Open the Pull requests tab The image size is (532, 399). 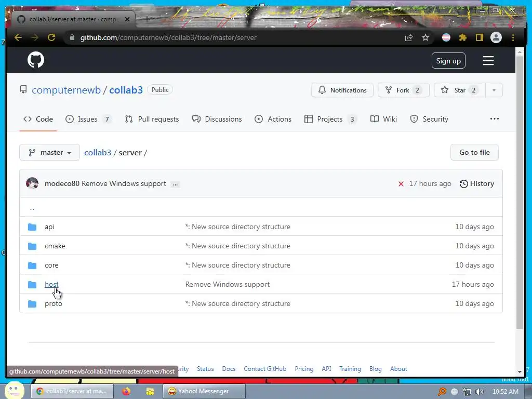tap(152, 119)
